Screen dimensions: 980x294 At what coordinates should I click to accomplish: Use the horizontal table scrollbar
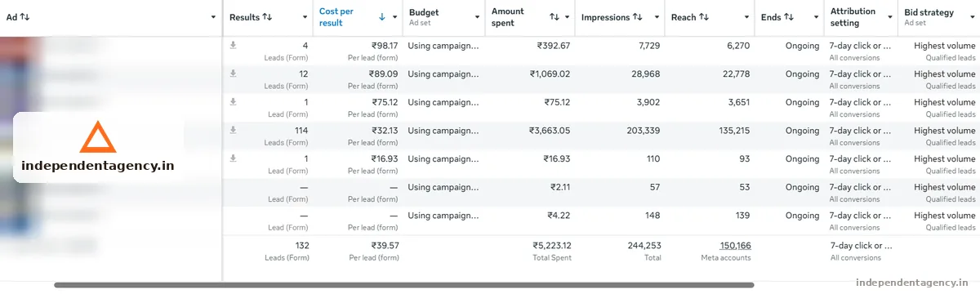coord(404,285)
